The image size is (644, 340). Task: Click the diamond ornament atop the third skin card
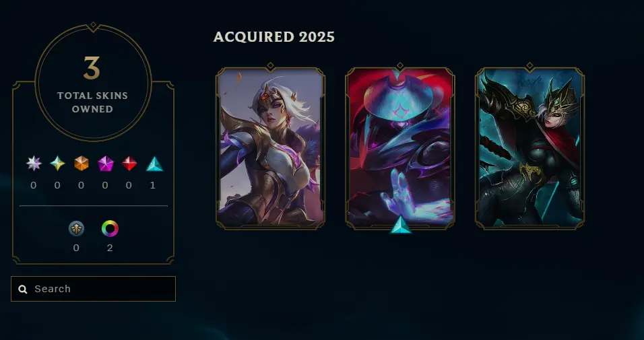click(530, 66)
